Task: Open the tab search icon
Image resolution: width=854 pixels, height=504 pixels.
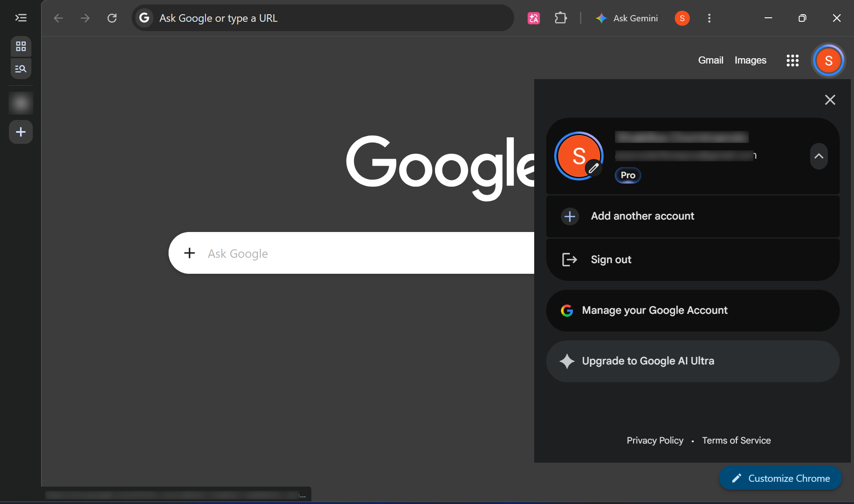Action: 21,68
